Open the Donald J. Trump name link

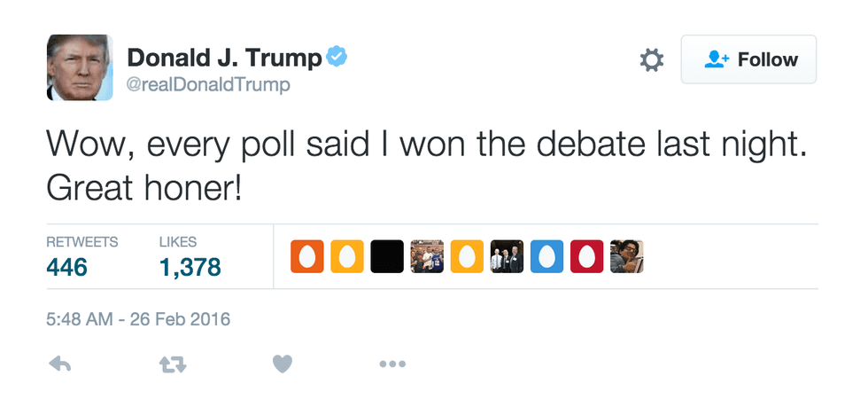pos(223,59)
